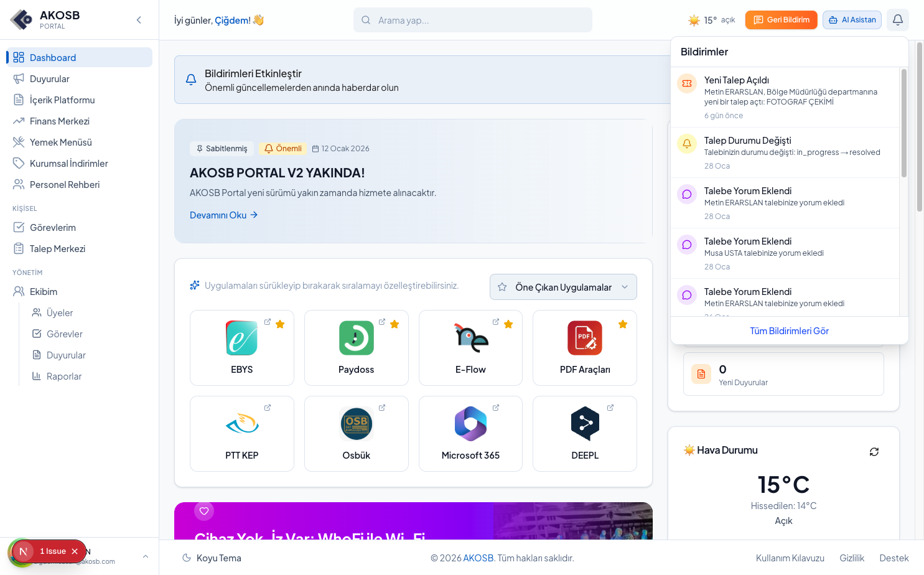
Task: Open the Yeni Duyurular card
Action: pyautogui.click(x=783, y=374)
